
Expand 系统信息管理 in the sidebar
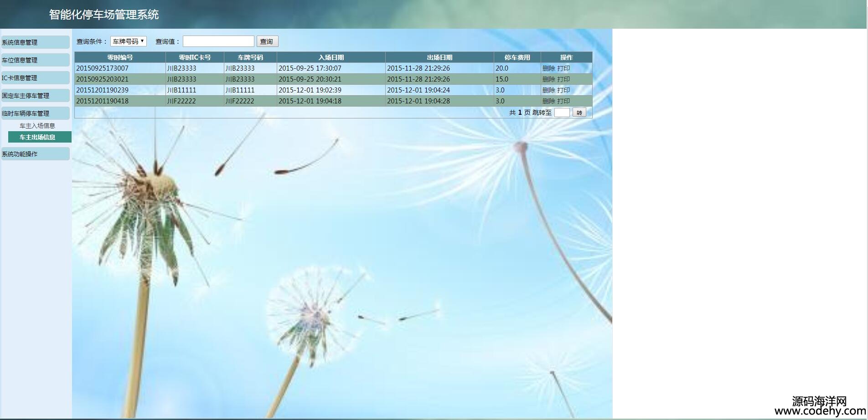tap(35, 42)
